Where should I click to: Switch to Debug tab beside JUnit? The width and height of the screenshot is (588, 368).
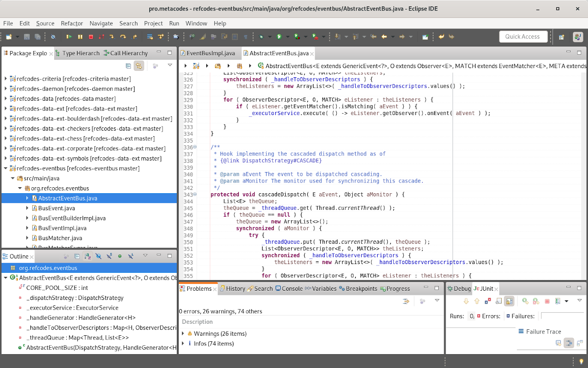pyautogui.click(x=458, y=288)
